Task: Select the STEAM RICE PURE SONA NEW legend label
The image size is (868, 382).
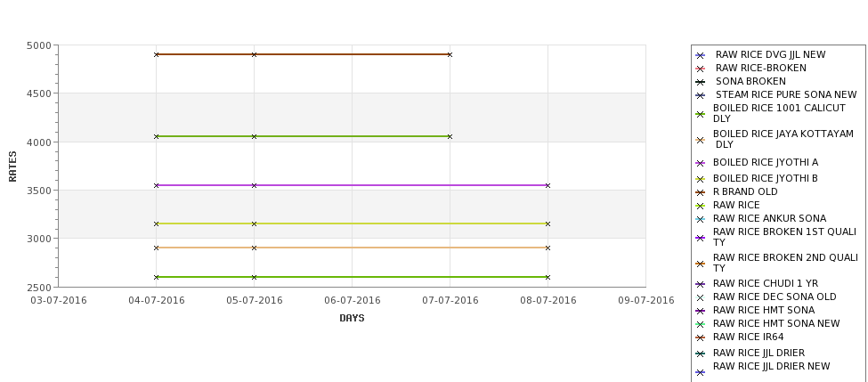Action: tap(786, 94)
